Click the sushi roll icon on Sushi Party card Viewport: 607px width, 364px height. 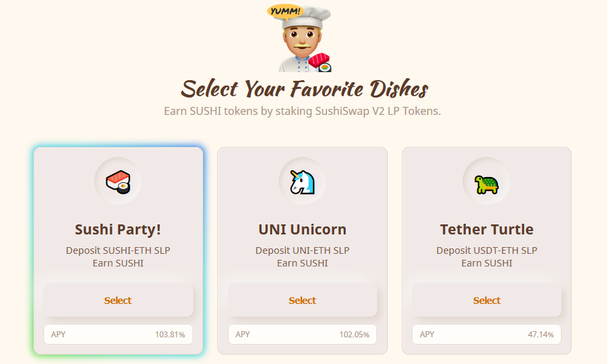click(118, 181)
